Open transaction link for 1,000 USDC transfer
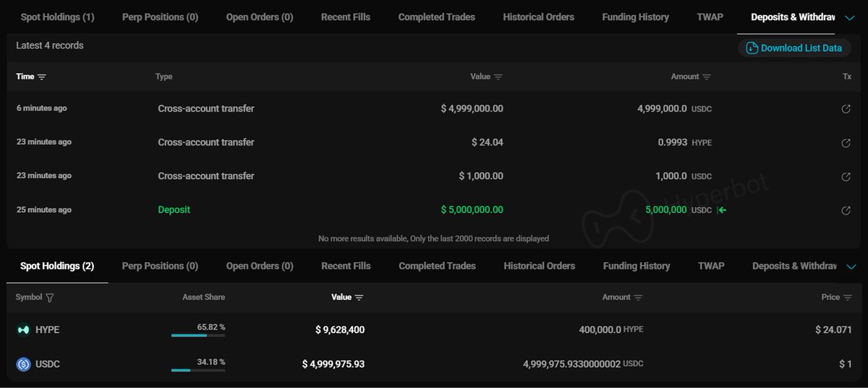 click(846, 177)
